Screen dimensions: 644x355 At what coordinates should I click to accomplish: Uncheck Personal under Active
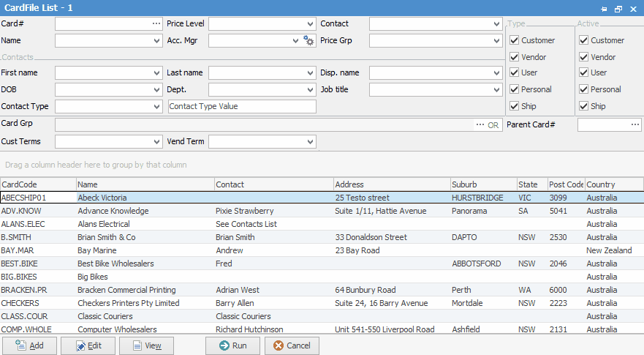[x=583, y=89]
